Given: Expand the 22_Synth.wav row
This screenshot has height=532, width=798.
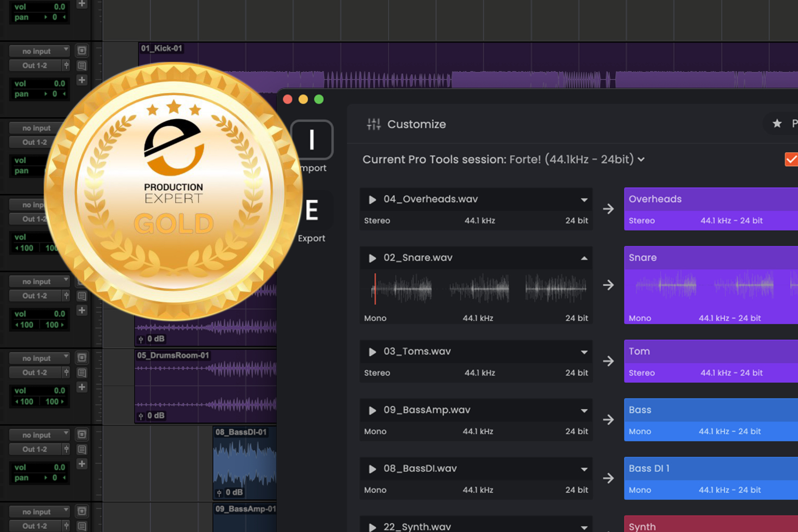Looking at the screenshot, I should [x=584, y=528].
